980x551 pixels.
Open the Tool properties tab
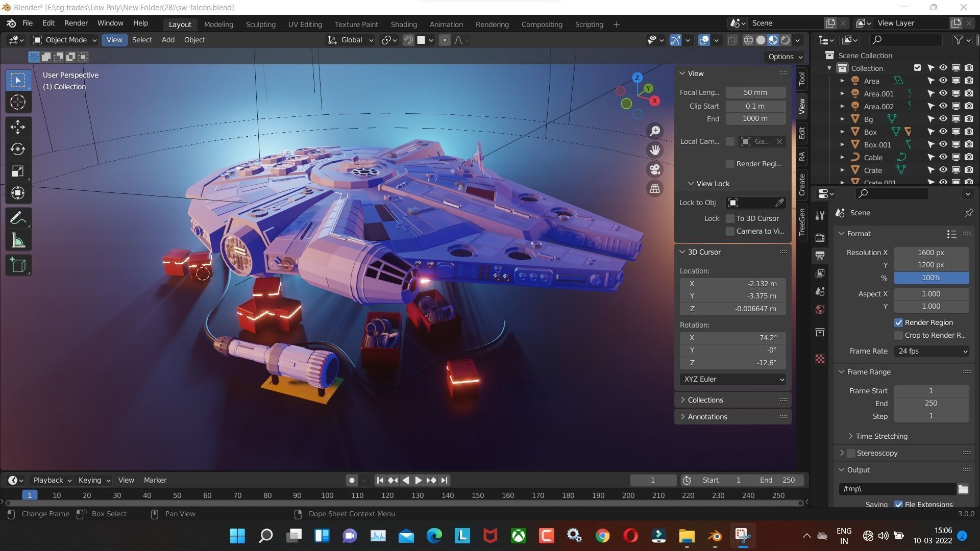(820, 215)
